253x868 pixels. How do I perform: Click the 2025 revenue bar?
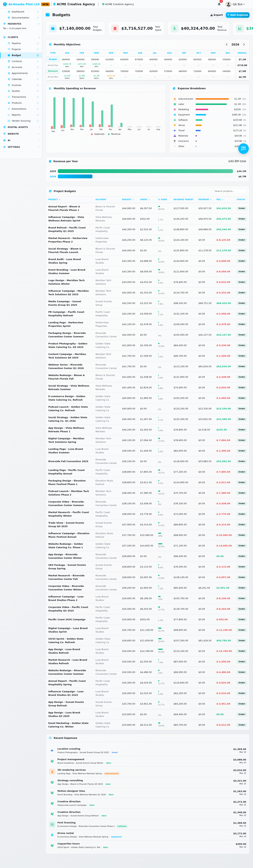pyautogui.click(x=145, y=171)
